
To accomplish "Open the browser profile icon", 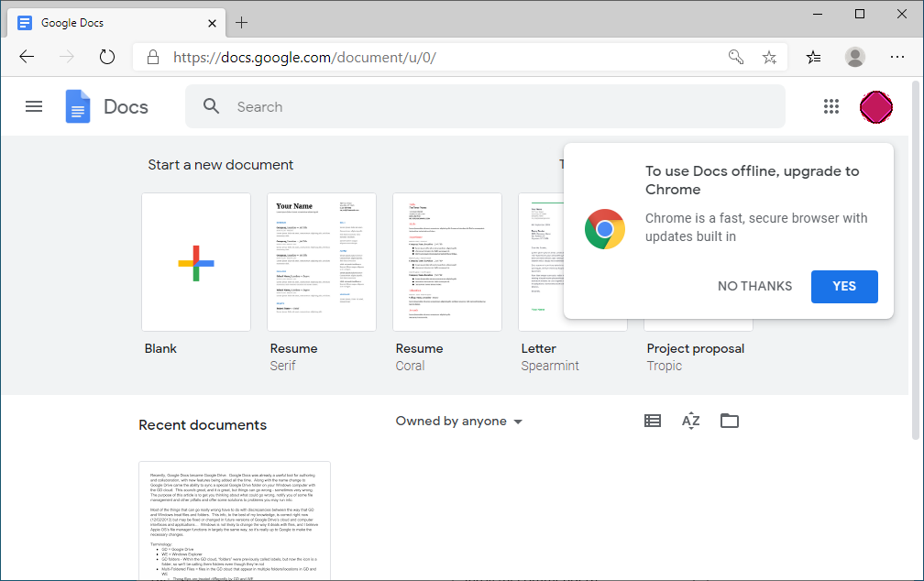I will [855, 57].
